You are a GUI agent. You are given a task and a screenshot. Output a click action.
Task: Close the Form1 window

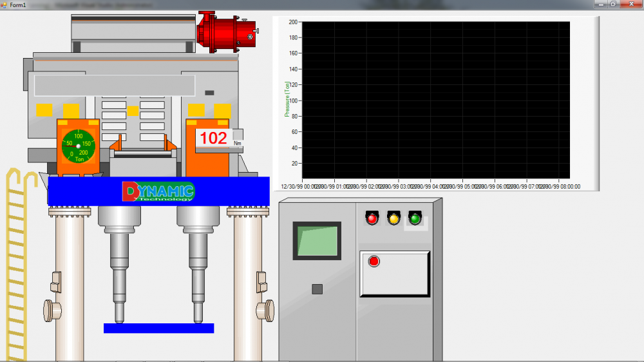click(631, 4)
